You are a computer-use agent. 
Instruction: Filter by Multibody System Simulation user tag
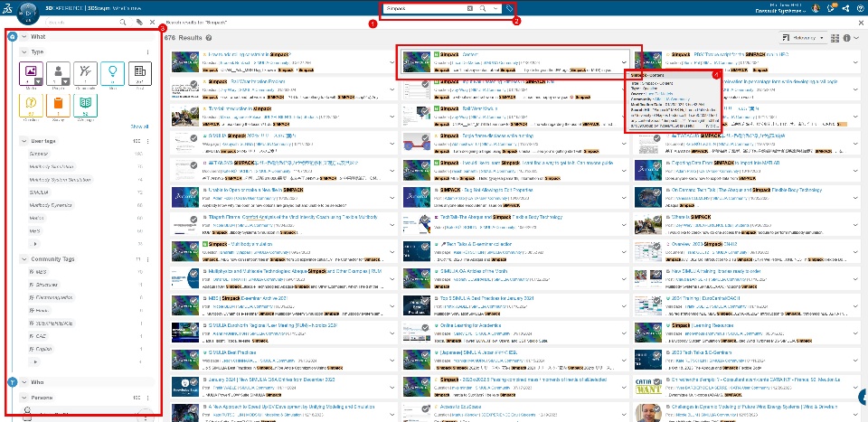tap(60, 180)
